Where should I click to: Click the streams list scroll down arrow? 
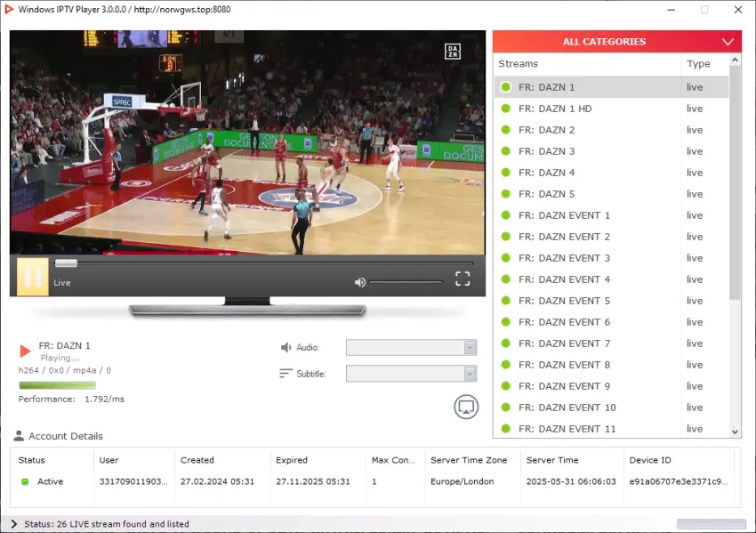[735, 432]
